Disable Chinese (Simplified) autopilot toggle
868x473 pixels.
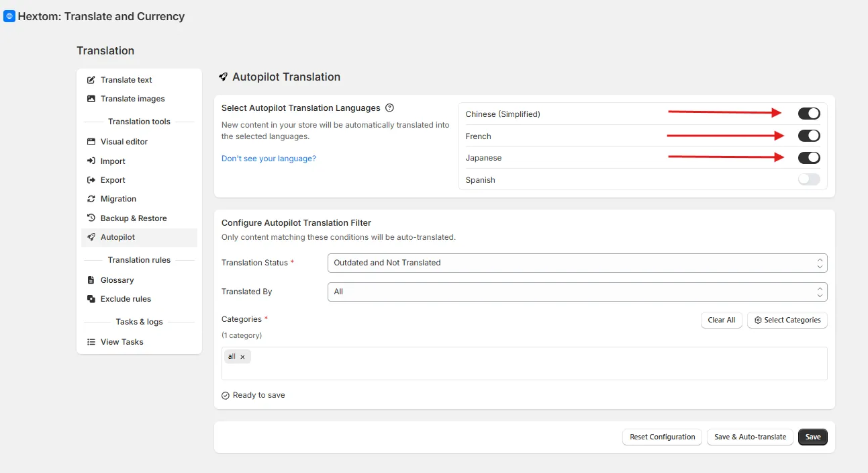[x=809, y=114]
